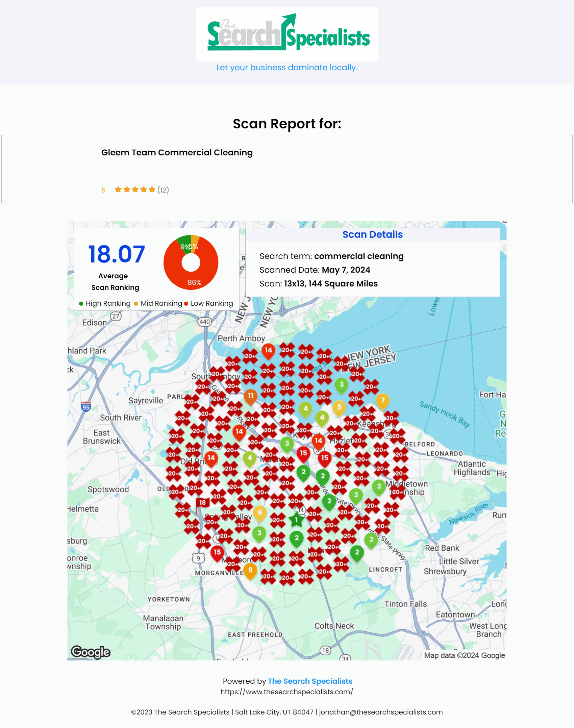Click the five-star rating icons
The width and height of the screenshot is (574, 728).
coord(135,190)
